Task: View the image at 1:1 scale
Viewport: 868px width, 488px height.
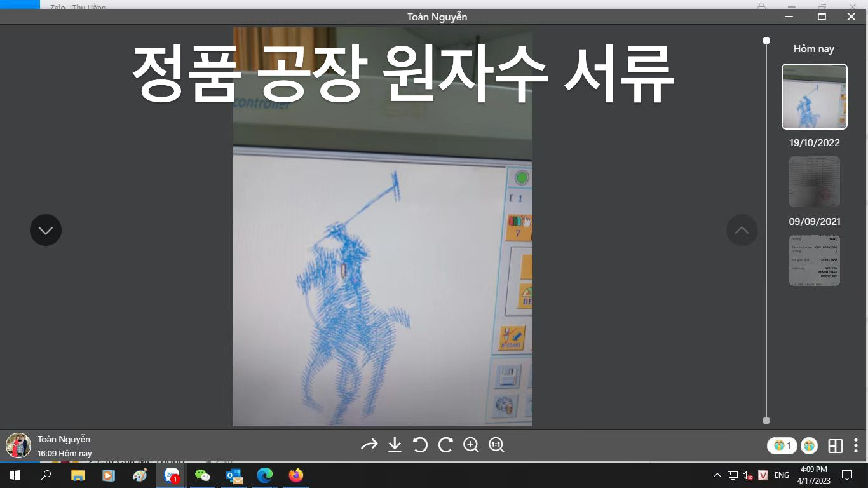Action: pos(496,445)
